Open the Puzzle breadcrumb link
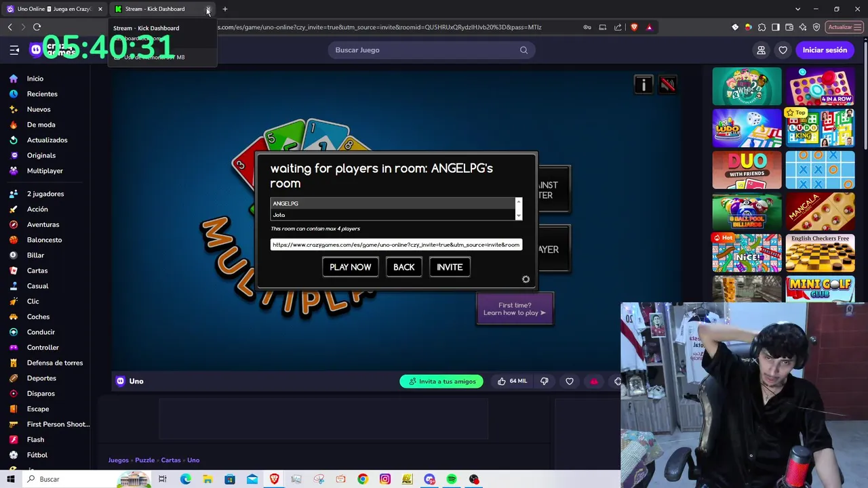The image size is (868, 488). pyautogui.click(x=144, y=460)
